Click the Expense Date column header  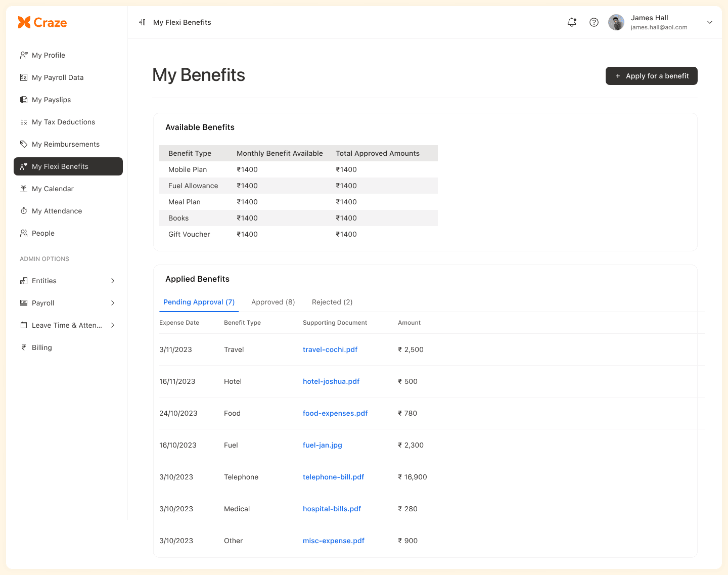click(179, 323)
